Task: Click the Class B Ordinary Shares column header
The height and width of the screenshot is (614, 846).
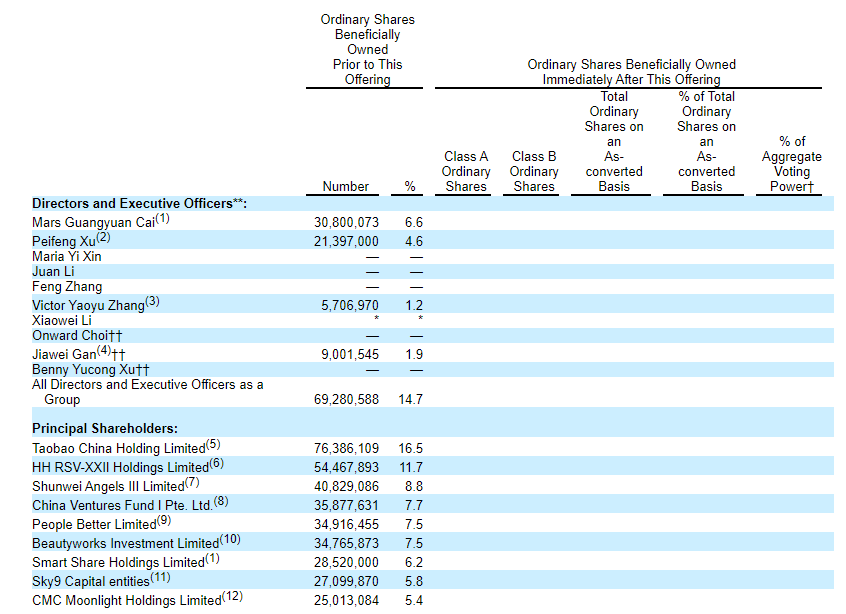Action: [534, 171]
